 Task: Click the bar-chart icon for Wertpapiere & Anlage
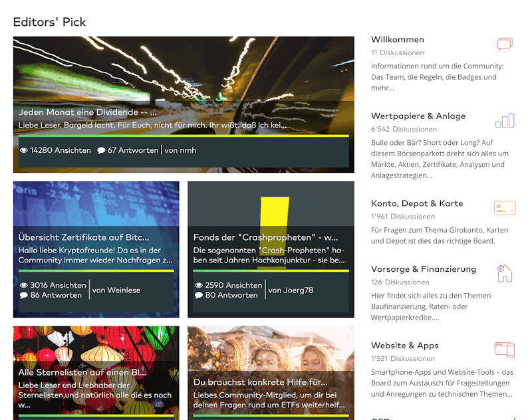[505, 121]
